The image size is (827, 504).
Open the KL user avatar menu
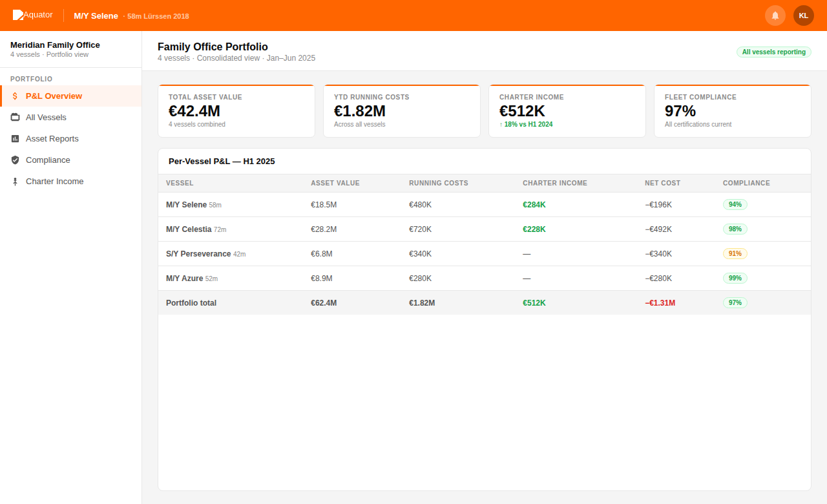pyautogui.click(x=804, y=16)
